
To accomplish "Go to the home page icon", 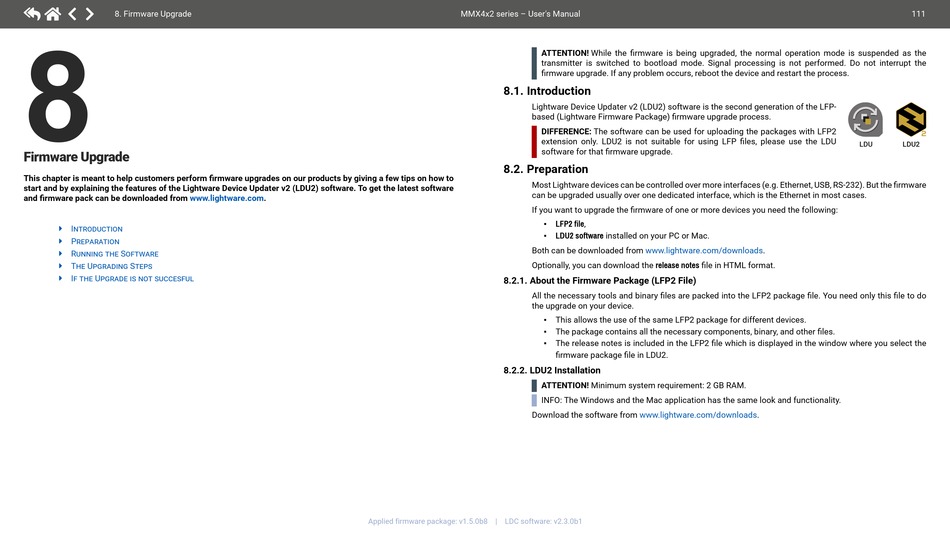I will (53, 13).
